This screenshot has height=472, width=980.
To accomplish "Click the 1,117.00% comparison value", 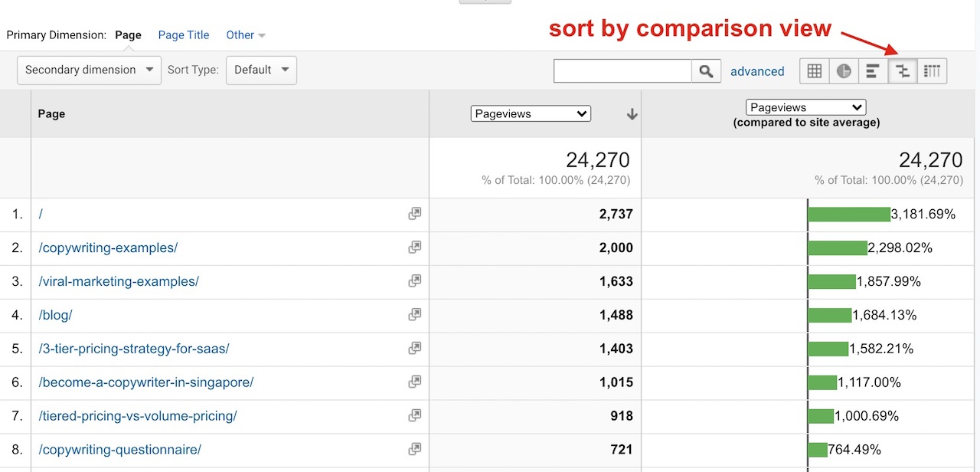I will pyautogui.click(x=869, y=382).
